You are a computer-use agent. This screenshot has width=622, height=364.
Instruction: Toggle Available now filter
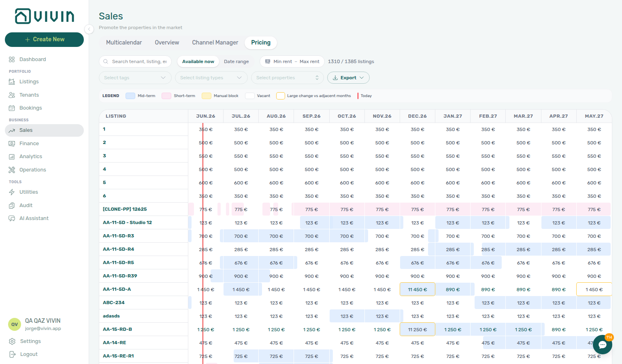pyautogui.click(x=198, y=61)
